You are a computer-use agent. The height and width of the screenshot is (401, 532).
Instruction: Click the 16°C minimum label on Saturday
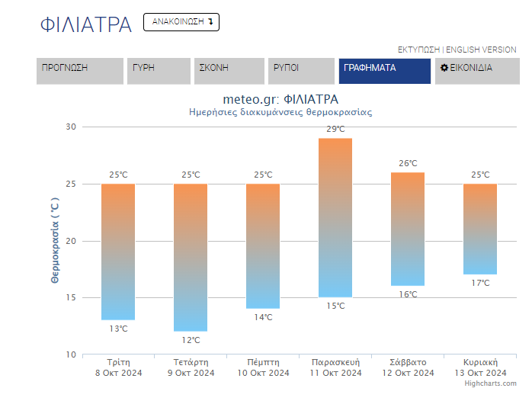point(408,294)
